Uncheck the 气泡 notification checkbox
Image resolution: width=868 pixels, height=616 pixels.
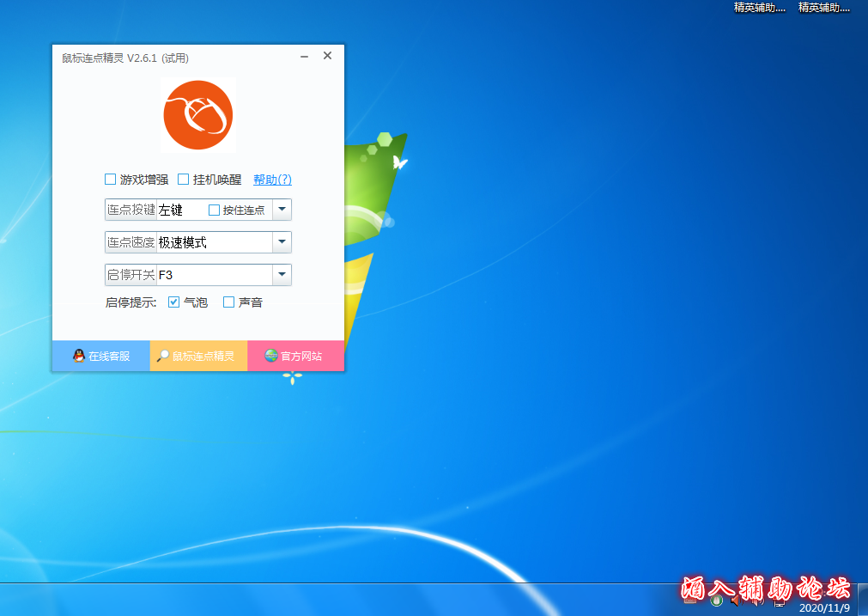pyautogui.click(x=174, y=302)
